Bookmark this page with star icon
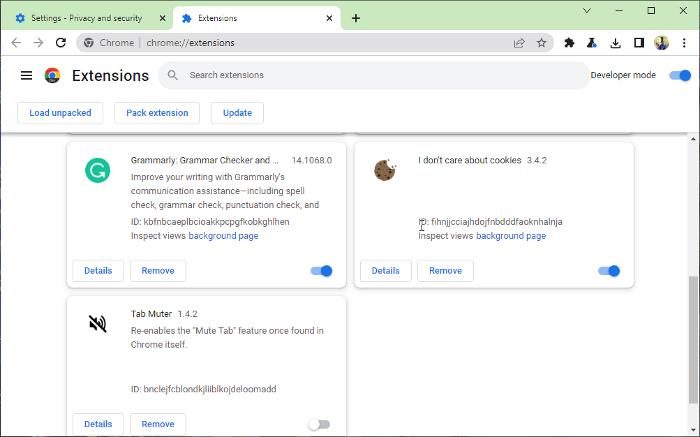Viewport: 700px width, 437px height. pos(541,43)
